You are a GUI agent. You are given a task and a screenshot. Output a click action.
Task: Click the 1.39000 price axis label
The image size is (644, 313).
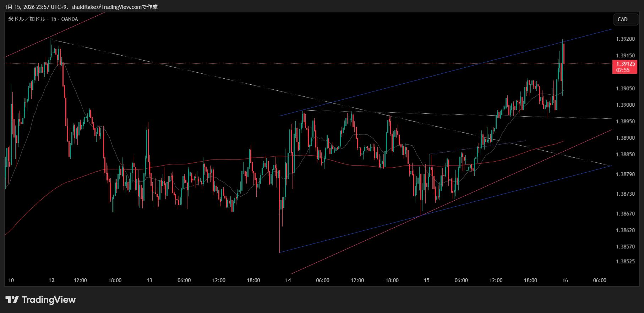tap(625, 105)
